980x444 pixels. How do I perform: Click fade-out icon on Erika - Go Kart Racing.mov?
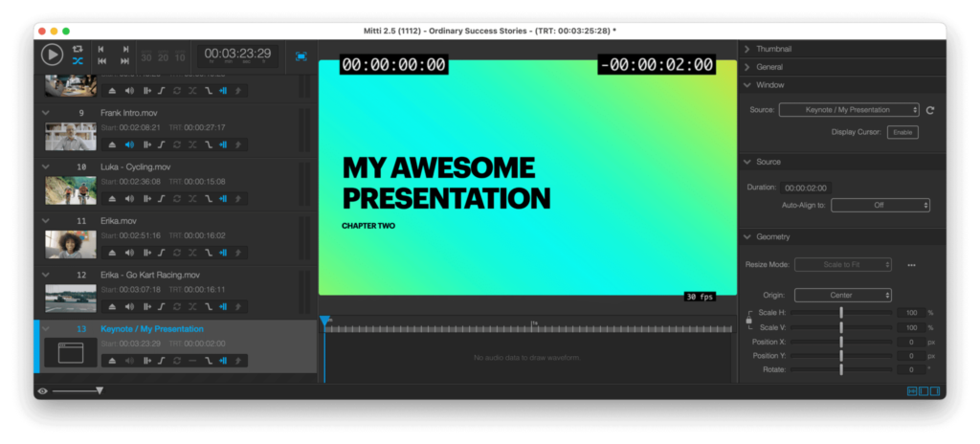(208, 306)
